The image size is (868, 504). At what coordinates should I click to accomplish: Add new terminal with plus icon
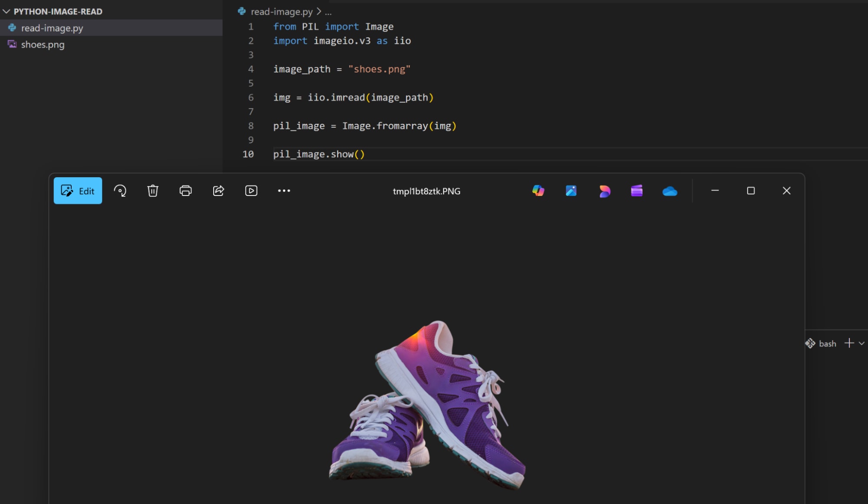[x=849, y=343]
